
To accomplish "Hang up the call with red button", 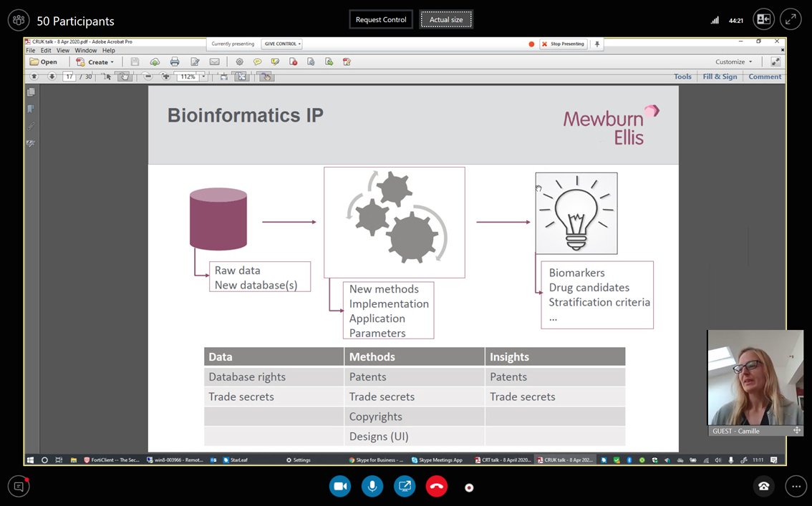I will point(437,487).
